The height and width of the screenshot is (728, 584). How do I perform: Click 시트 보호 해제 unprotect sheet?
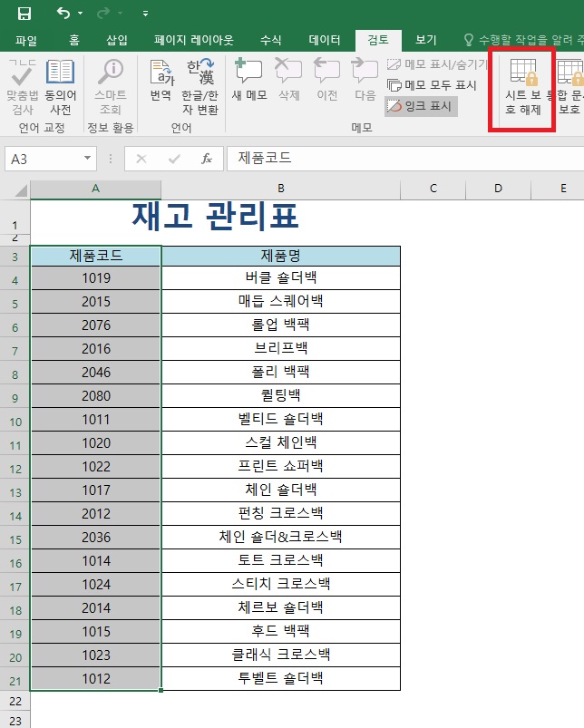point(522,87)
